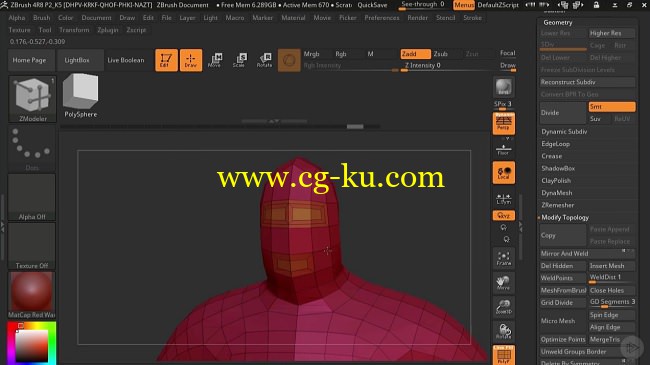Open the MatCap Red Wax material
This screenshot has height=365, width=650.
pos(32,295)
